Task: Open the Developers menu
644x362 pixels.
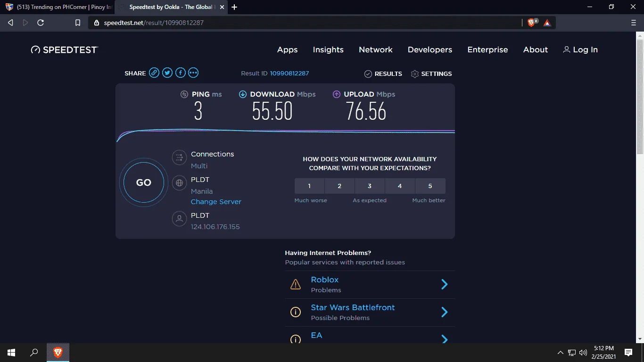Action: pyautogui.click(x=430, y=49)
